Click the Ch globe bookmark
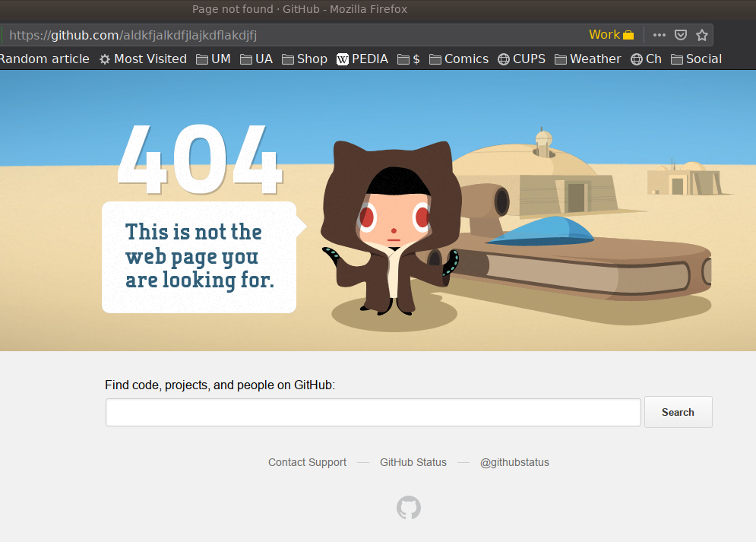The height and width of the screenshot is (542, 756). [x=646, y=59]
